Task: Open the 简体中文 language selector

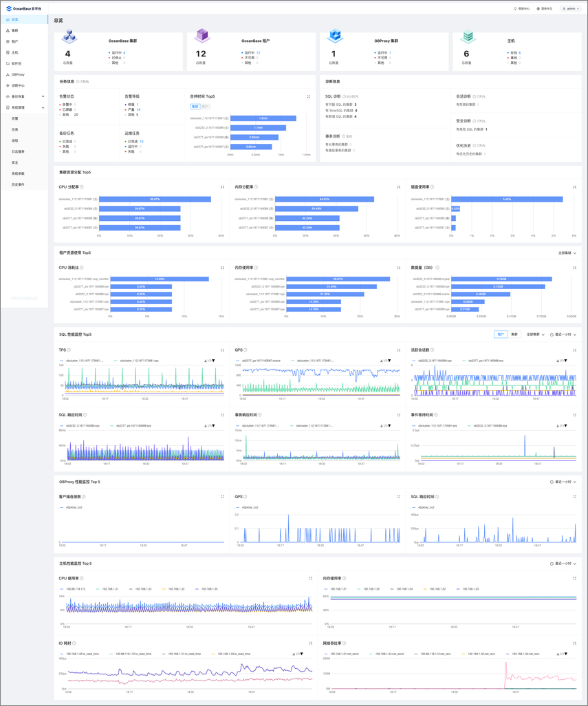Action: (x=545, y=8)
